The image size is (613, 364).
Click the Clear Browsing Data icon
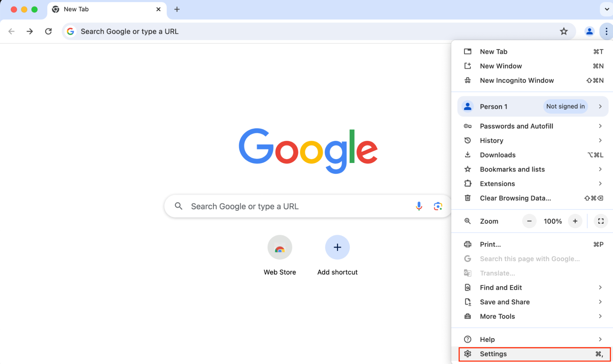point(467,198)
